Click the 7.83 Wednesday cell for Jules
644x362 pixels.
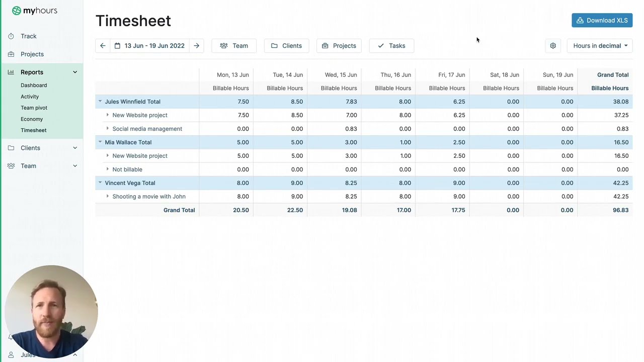point(334,102)
